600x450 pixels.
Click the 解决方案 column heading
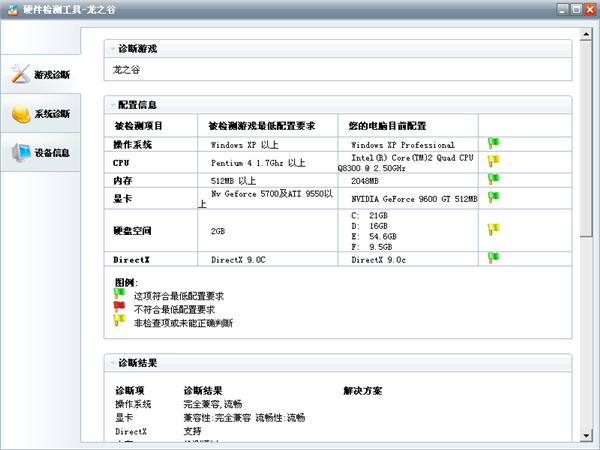362,390
